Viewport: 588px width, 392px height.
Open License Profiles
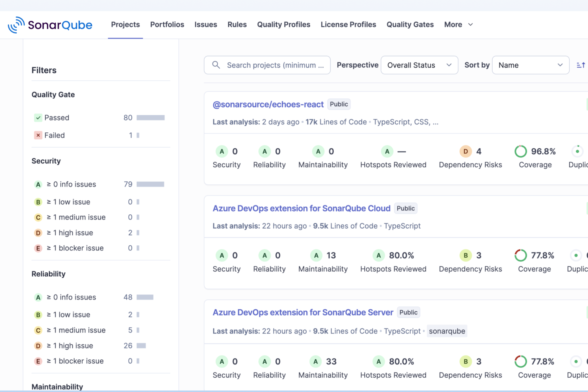pos(348,25)
